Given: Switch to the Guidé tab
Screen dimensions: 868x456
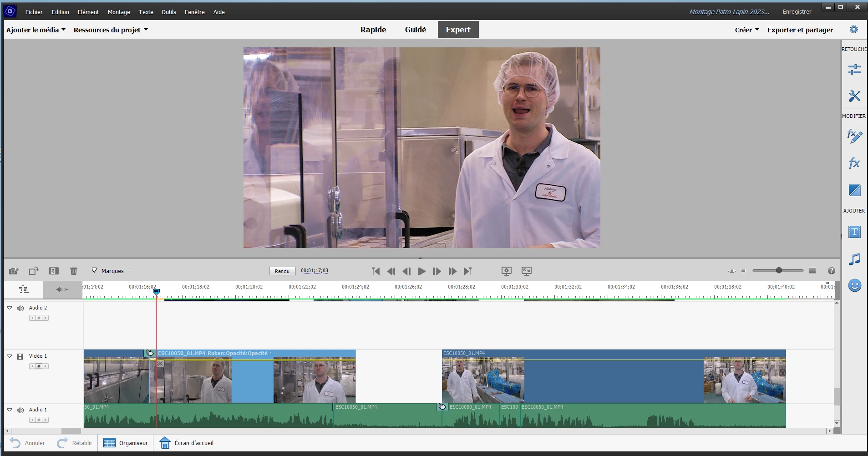Looking at the screenshot, I should tap(416, 30).
